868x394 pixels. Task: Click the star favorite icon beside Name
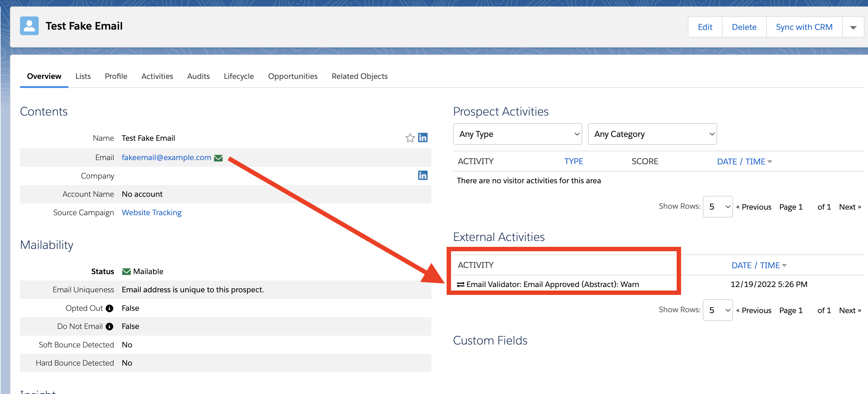point(410,138)
